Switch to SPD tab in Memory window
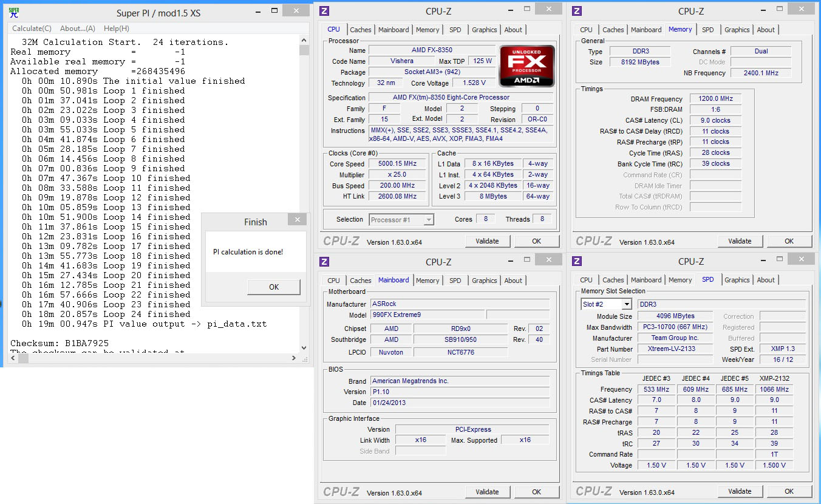Viewport: 821px width, 504px height. coord(708,30)
